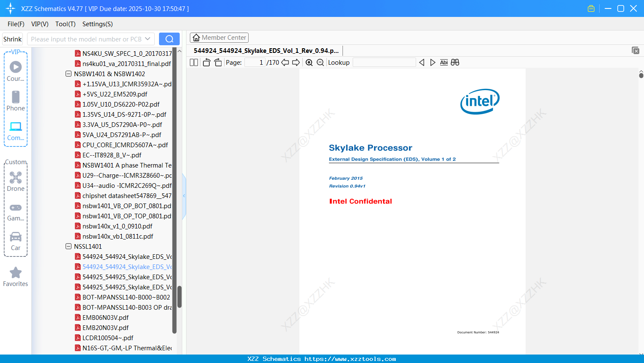Open the Courses sidebar icon

pyautogui.click(x=16, y=71)
